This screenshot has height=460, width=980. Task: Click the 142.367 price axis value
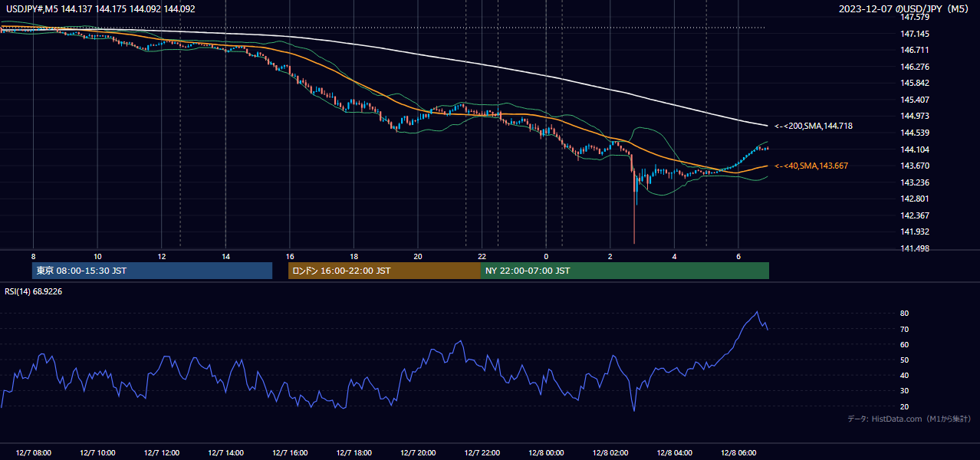click(914, 215)
